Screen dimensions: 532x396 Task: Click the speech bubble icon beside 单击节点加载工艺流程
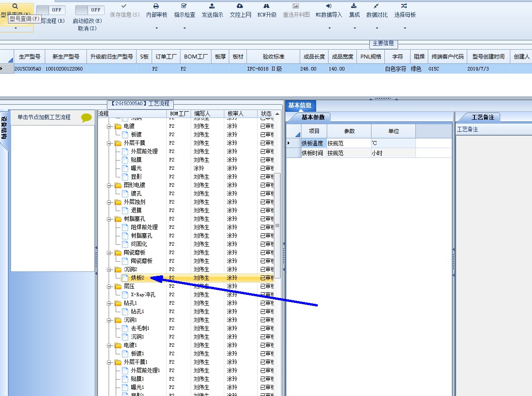coord(86,118)
